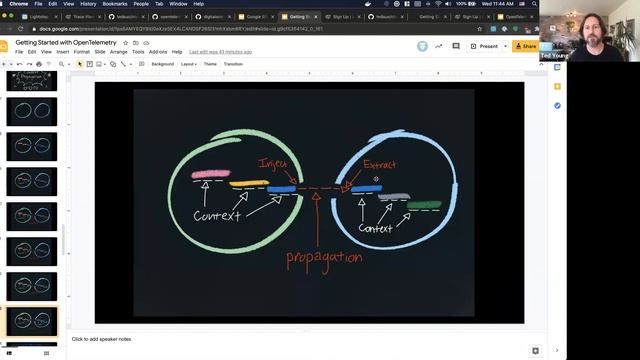Open the Calendar side panel
Image resolution: width=640 pixels, height=360 pixels.
pyautogui.click(x=557, y=67)
